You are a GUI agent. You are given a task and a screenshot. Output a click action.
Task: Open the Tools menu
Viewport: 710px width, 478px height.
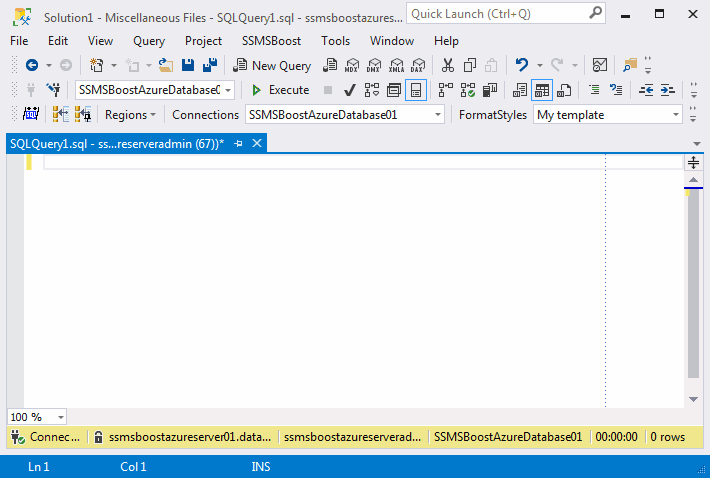point(336,41)
